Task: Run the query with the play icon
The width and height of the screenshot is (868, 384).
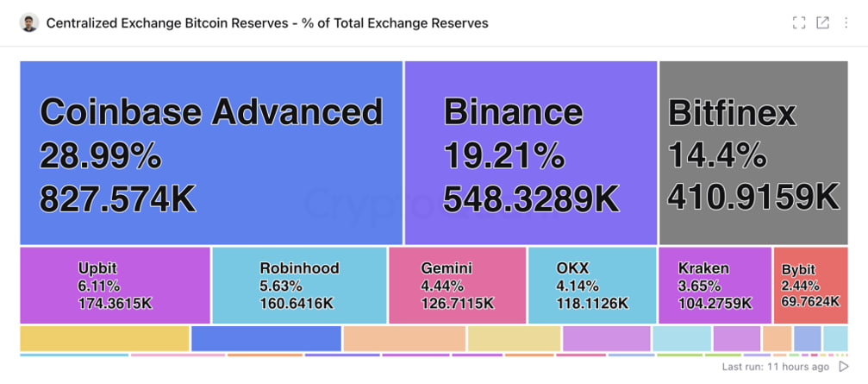Action: point(844,367)
